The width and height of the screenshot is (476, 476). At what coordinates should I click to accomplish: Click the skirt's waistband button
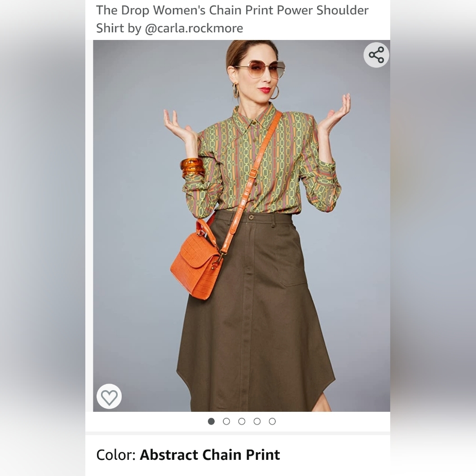pos(251,217)
